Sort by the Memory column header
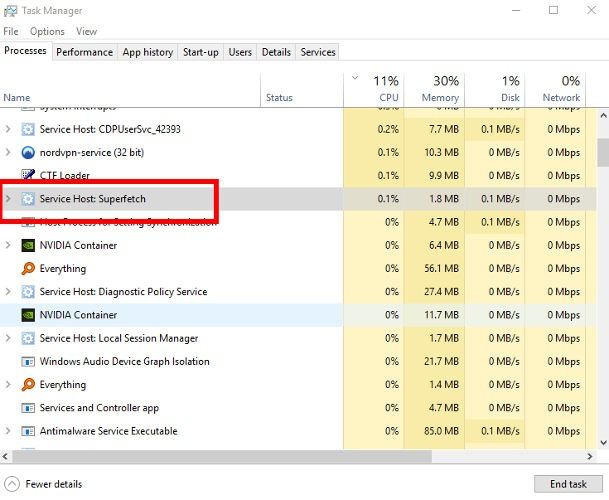This screenshot has width=609, height=500. pos(434,90)
